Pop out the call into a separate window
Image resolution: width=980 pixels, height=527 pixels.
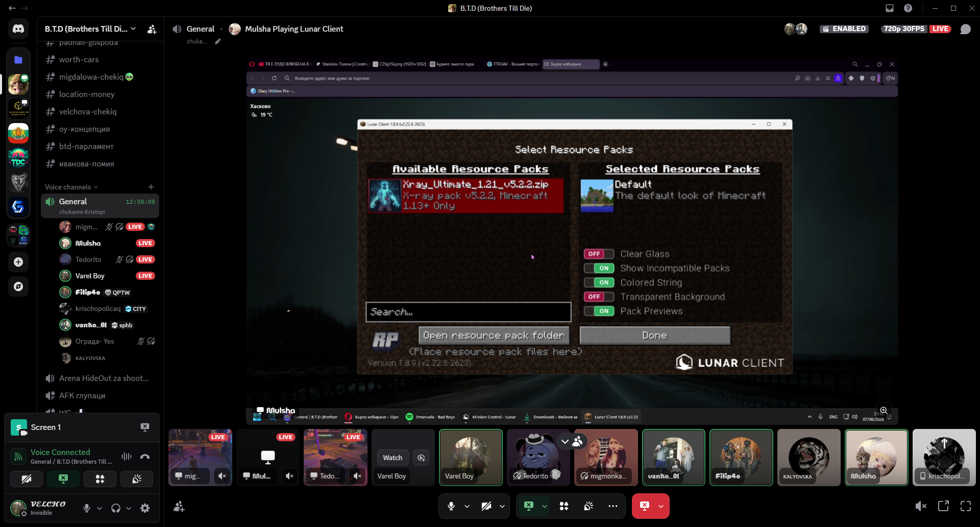point(943,506)
